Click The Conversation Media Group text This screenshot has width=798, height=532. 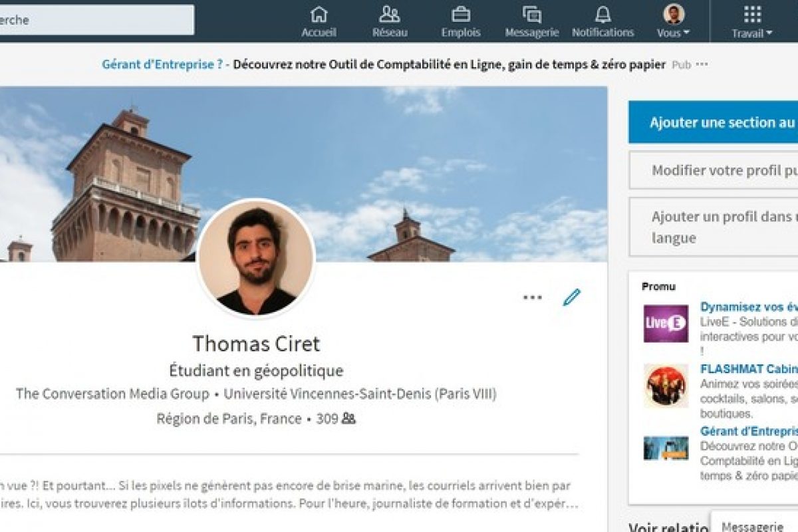(x=112, y=394)
